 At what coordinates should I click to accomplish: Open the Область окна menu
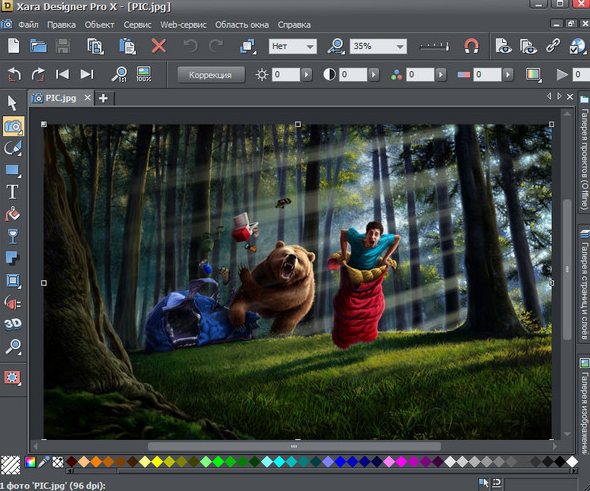pyautogui.click(x=242, y=25)
